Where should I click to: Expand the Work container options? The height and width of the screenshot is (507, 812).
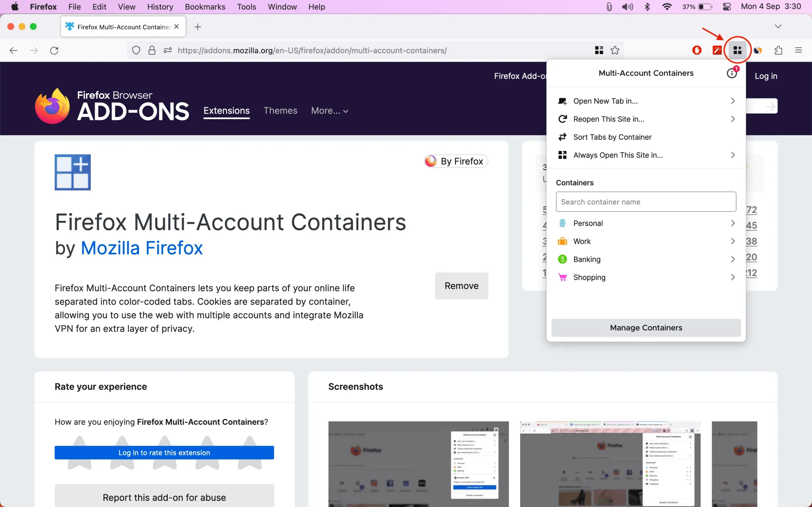click(732, 241)
